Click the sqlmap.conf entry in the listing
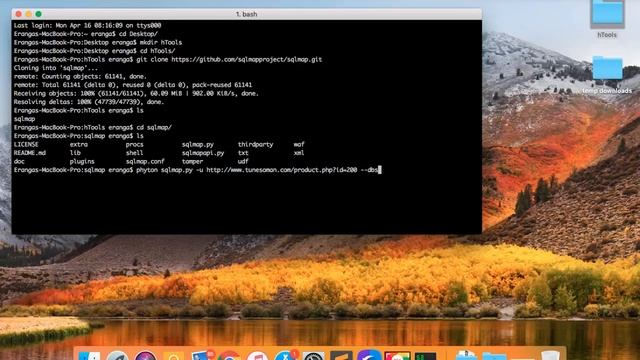Image resolution: width=640 pixels, height=360 pixels. coord(145,162)
